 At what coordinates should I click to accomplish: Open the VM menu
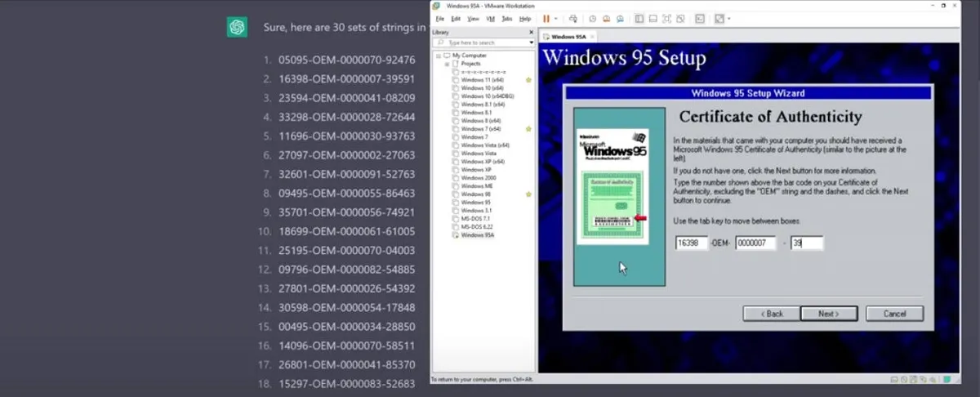[490, 19]
